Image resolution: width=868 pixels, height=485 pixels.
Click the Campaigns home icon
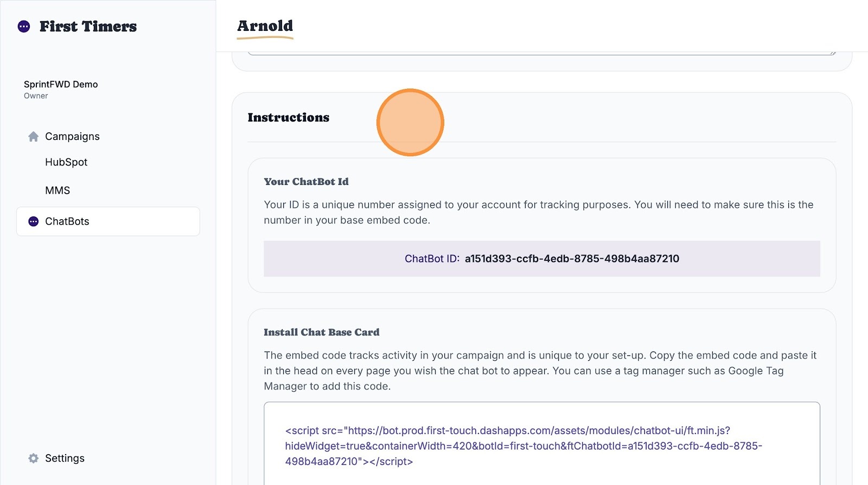[x=33, y=137]
